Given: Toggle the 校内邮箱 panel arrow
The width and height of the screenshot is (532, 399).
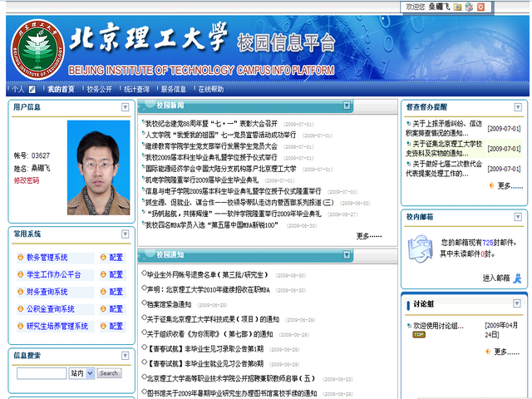Looking at the screenshot, I should tap(520, 217).
